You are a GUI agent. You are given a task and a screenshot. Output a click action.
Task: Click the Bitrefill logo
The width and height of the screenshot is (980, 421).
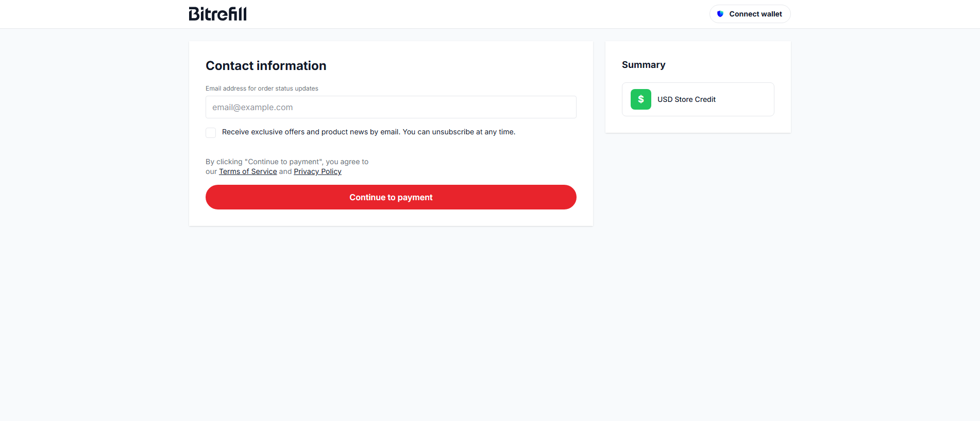coord(217,14)
